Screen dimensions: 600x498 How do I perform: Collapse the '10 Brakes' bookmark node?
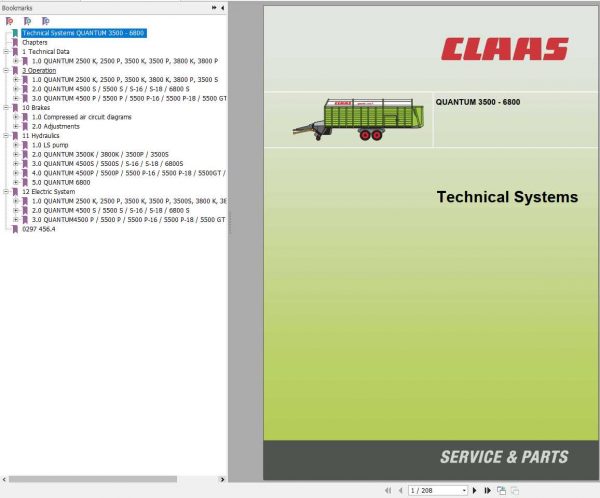click(x=6, y=108)
